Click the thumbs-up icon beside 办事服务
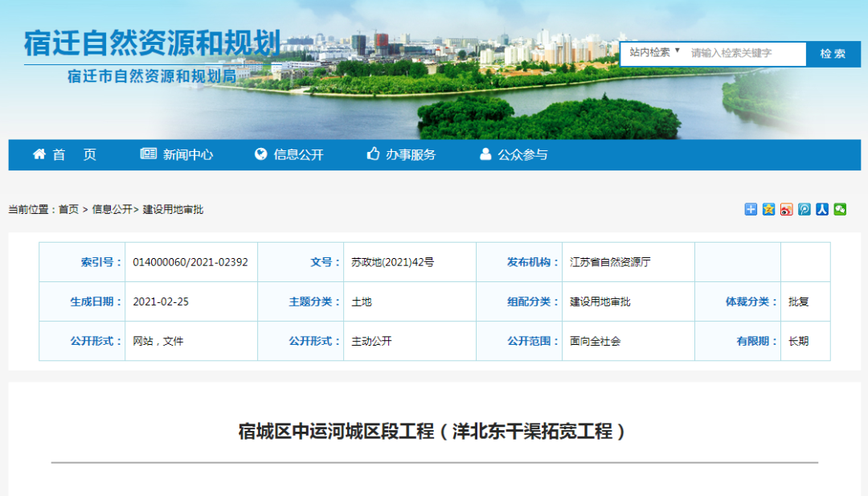The width and height of the screenshot is (868, 496). pos(373,154)
